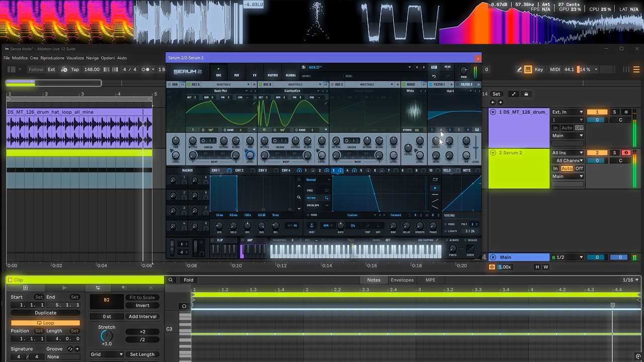Toggle OSC A power on/off

[x=189, y=84]
